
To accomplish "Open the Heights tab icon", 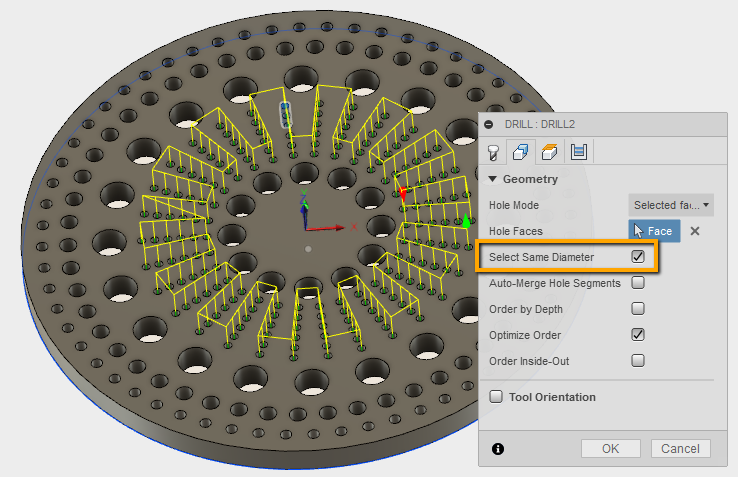I will pos(549,152).
